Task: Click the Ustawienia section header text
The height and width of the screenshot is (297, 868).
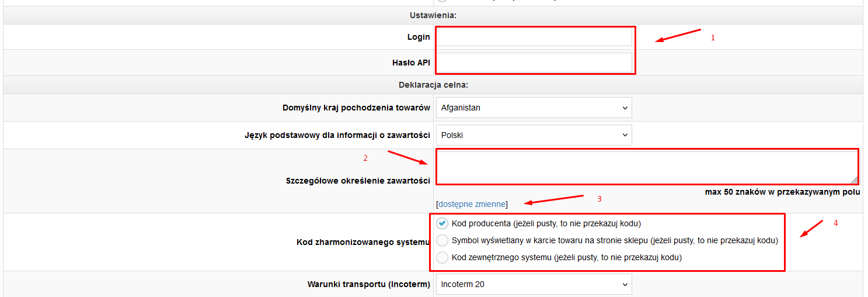Action: pyautogui.click(x=433, y=15)
